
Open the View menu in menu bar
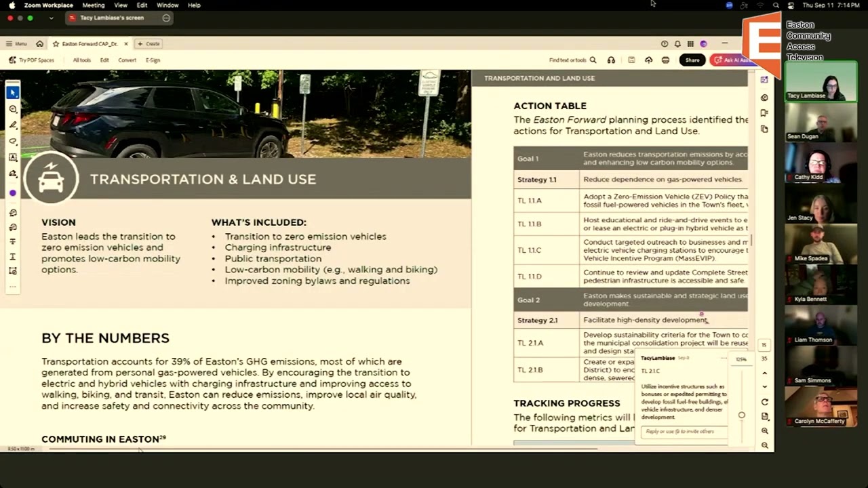[121, 5]
